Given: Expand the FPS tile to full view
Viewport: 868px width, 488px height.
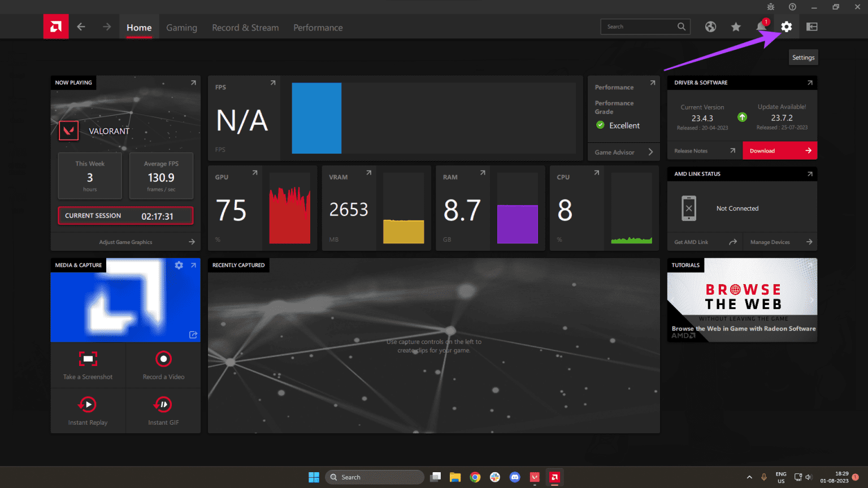Looking at the screenshot, I should click(273, 82).
